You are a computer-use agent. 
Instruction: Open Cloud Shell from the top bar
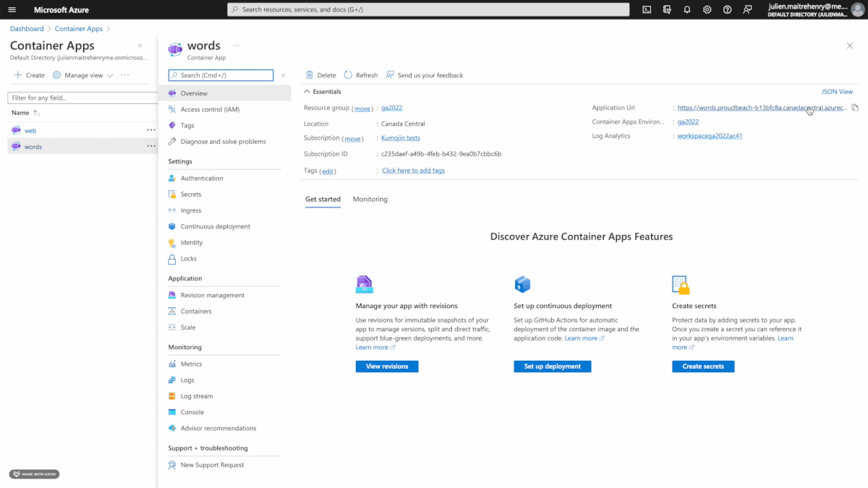[x=647, y=9]
